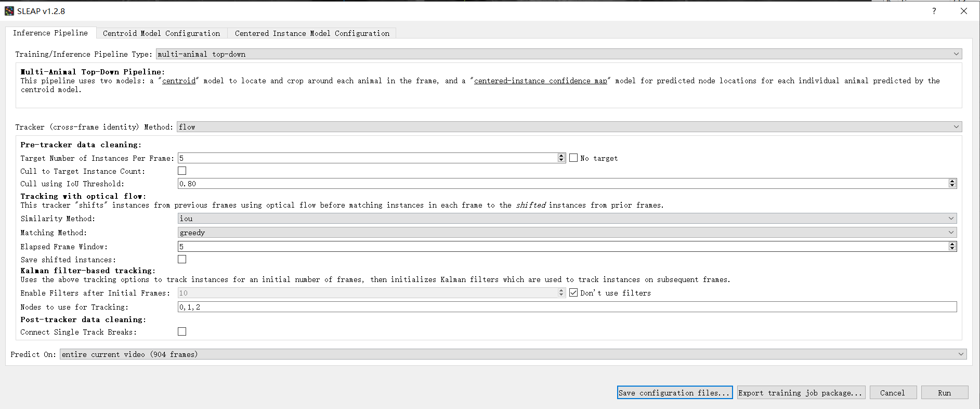Adjust the Target Number of Instances spinner arrows
The height and width of the screenshot is (409, 980).
(561, 158)
